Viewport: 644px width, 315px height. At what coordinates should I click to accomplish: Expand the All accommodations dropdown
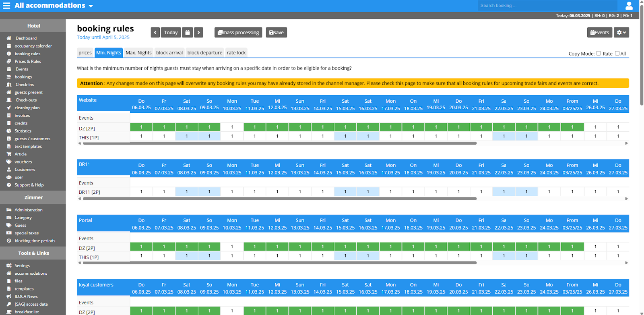[x=54, y=6]
